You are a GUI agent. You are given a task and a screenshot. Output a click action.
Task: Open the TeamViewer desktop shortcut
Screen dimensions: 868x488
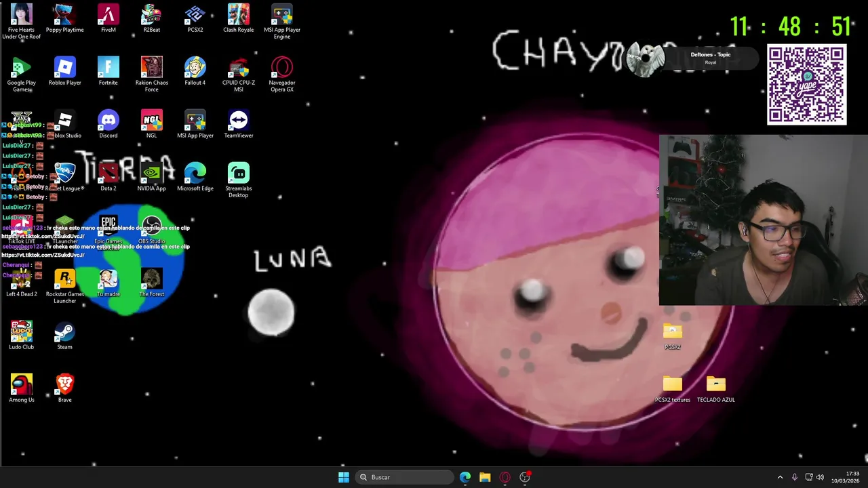pyautogui.click(x=239, y=124)
